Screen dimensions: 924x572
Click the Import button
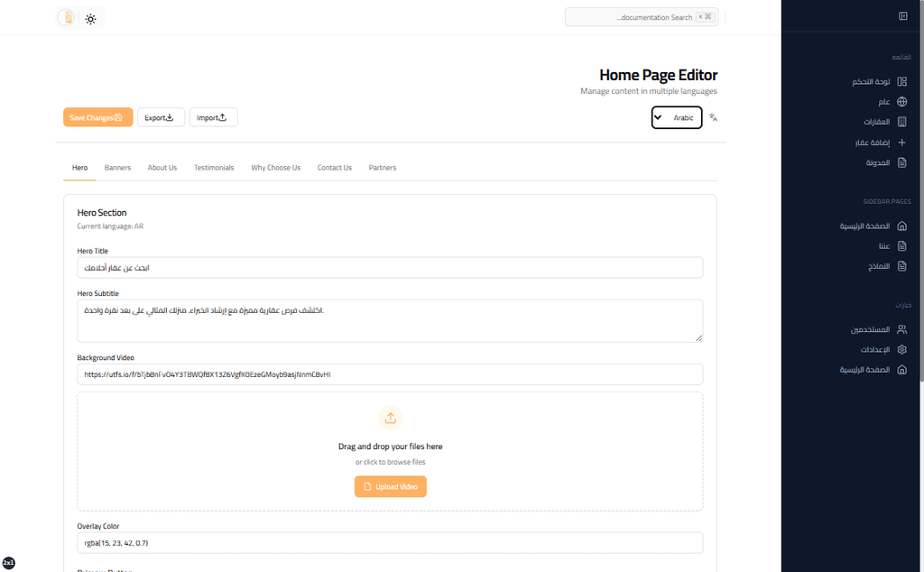pyautogui.click(x=213, y=117)
